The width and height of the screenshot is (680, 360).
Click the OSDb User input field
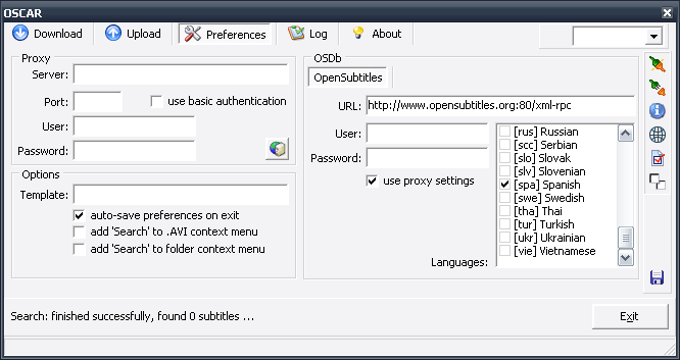click(x=428, y=134)
